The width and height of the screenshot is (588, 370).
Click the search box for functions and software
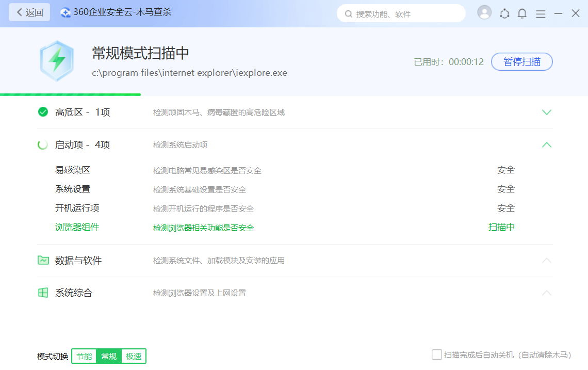click(x=401, y=14)
